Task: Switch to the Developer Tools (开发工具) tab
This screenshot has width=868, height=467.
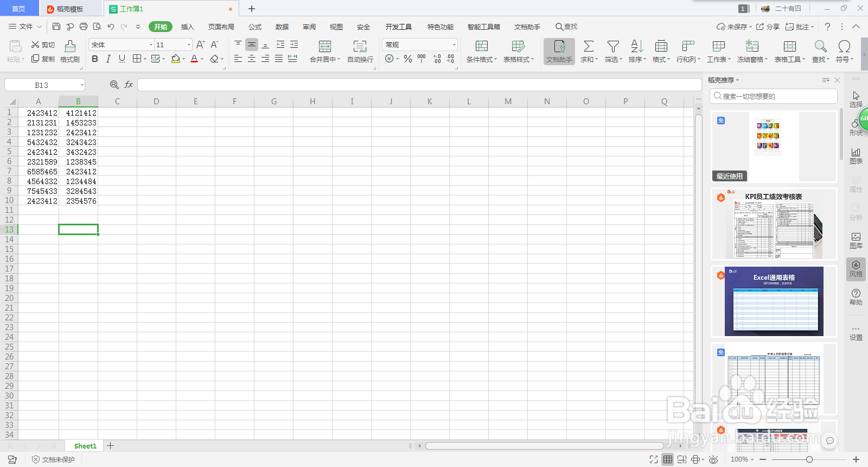Action: click(x=399, y=27)
